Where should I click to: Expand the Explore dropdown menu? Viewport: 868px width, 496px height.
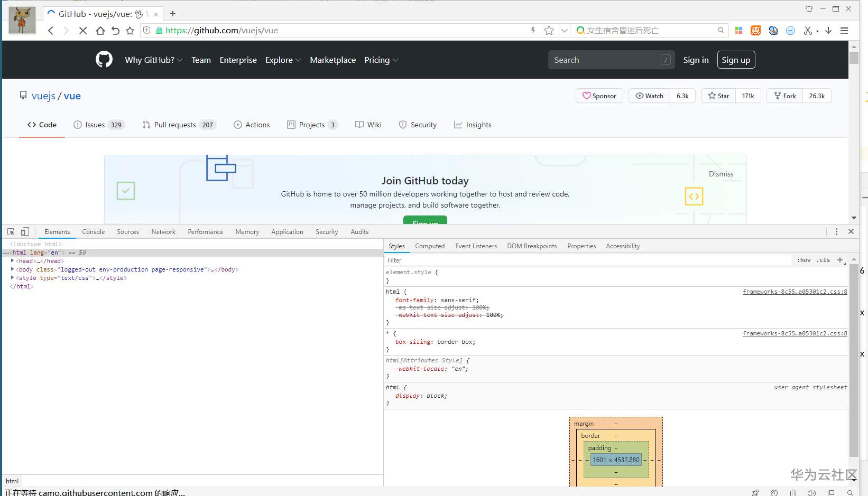pos(283,60)
